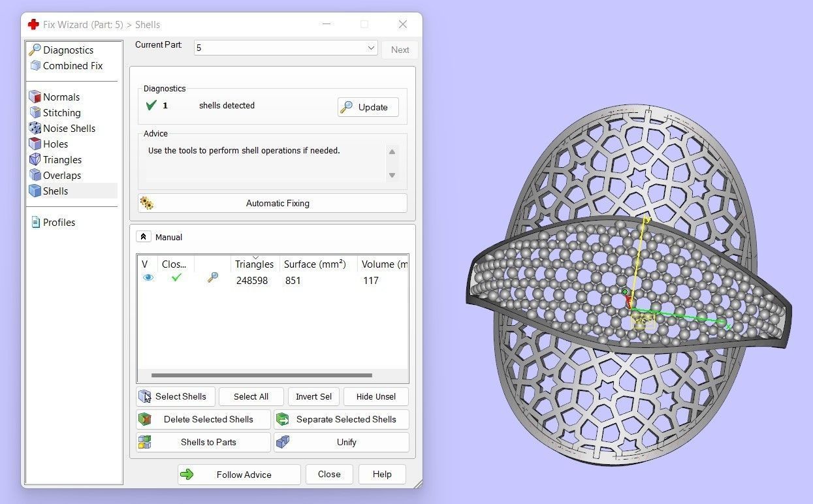Screen dimensions: 813x504
Task: Click the Overlaps cube icon
Action: point(35,175)
